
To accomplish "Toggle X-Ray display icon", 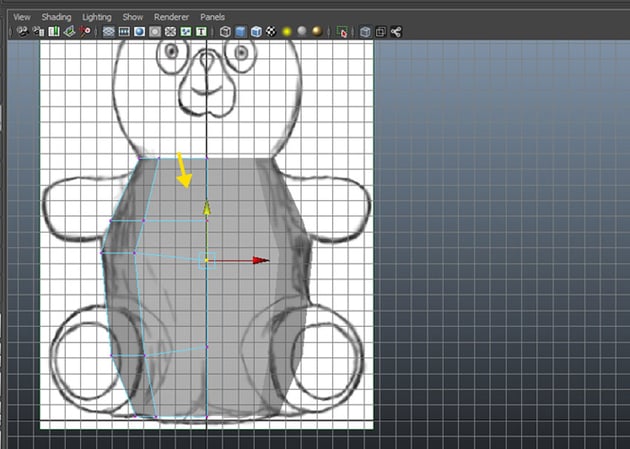I will [365, 31].
